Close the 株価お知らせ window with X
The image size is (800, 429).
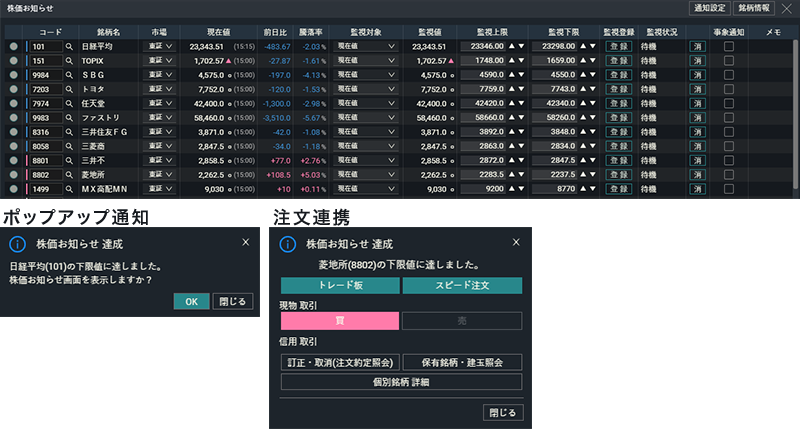(787, 9)
